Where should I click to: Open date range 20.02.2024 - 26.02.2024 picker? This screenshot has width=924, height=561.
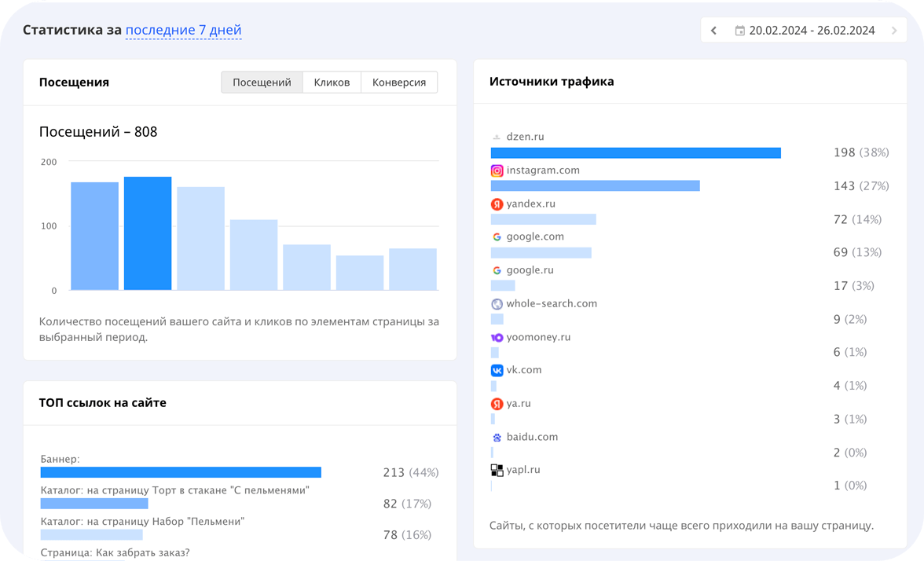pos(812,31)
